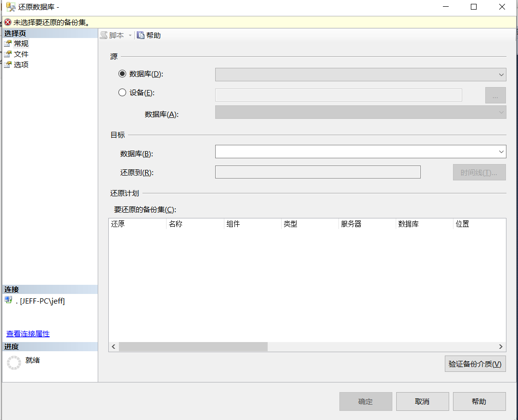Expand the 数据库(A) dropdown
The image size is (518, 420).
pos(501,112)
